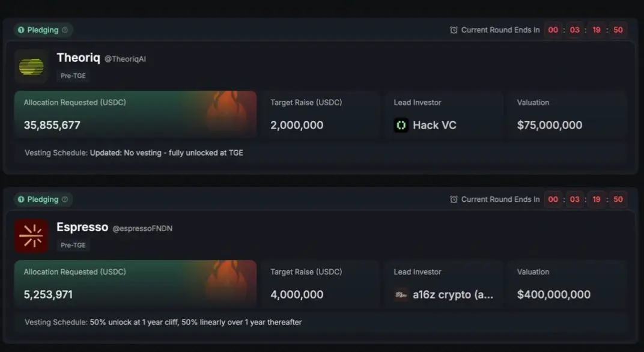This screenshot has width=644, height=352.
Task: Click Theoriq's vesting schedule update text
Action: (166, 153)
